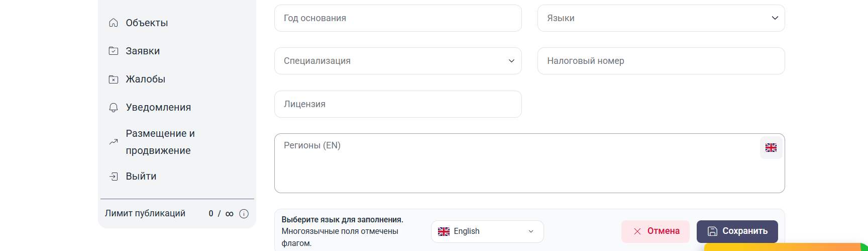This screenshot has height=251, width=868.
Task: Click into the Налоговый номер field
Action: [661, 61]
